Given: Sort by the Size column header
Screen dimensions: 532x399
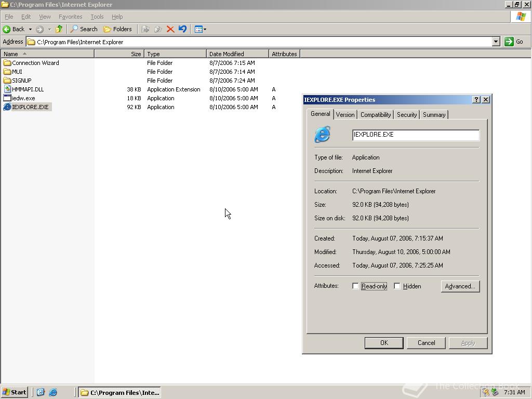Looking at the screenshot, I should coord(119,54).
